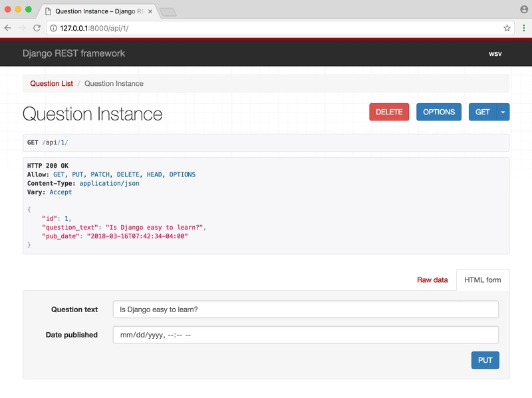532x398 pixels.
Task: View site information icon in address bar
Action: coord(54,28)
